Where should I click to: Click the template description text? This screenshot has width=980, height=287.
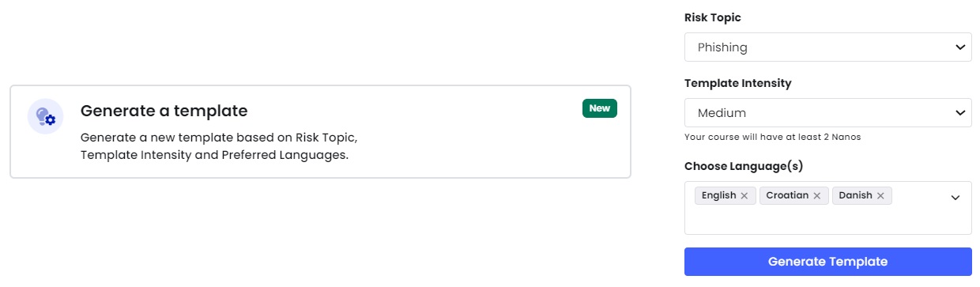tap(220, 146)
